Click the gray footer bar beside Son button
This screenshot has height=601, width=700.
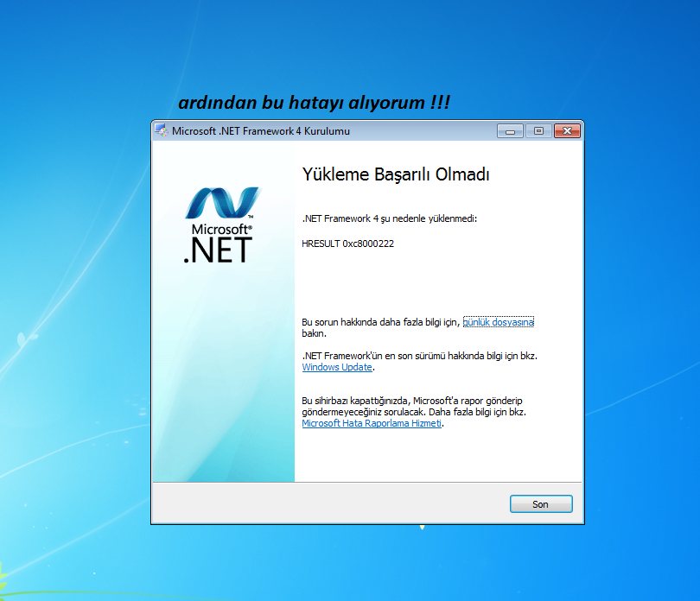click(330, 503)
